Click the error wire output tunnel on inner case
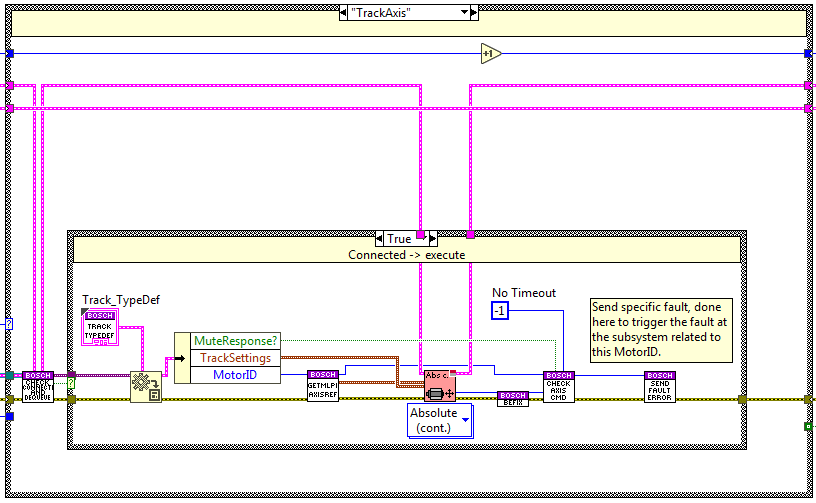816x503 pixels. point(742,399)
